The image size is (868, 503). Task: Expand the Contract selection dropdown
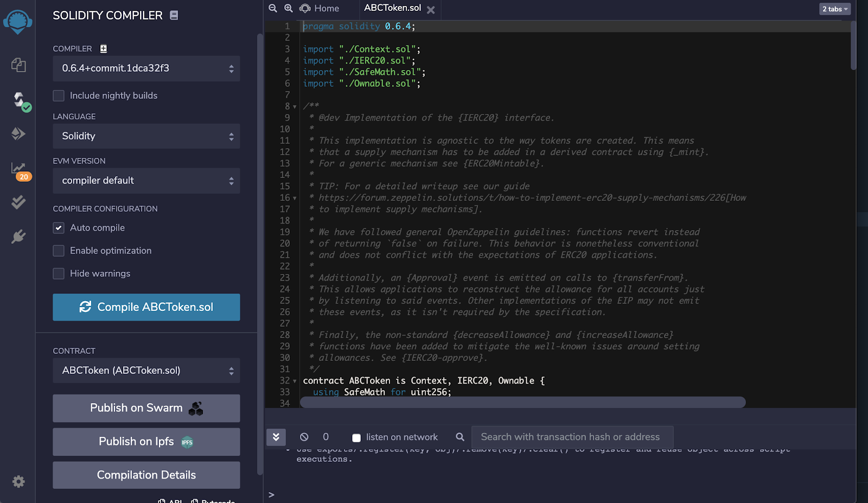pyautogui.click(x=146, y=371)
